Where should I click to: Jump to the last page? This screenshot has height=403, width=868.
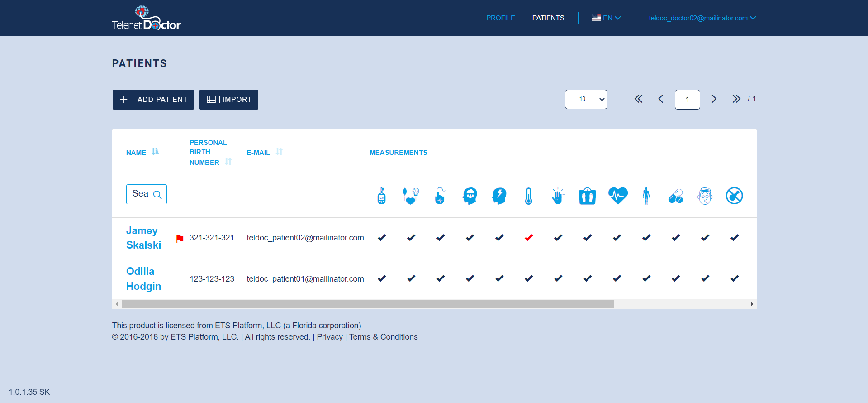pos(736,99)
